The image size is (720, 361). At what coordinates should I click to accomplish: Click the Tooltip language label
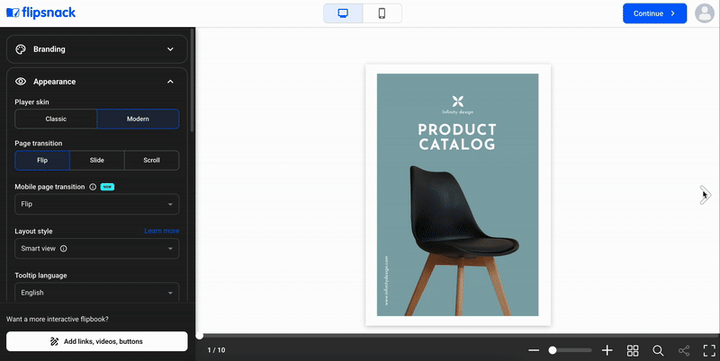[41, 276]
